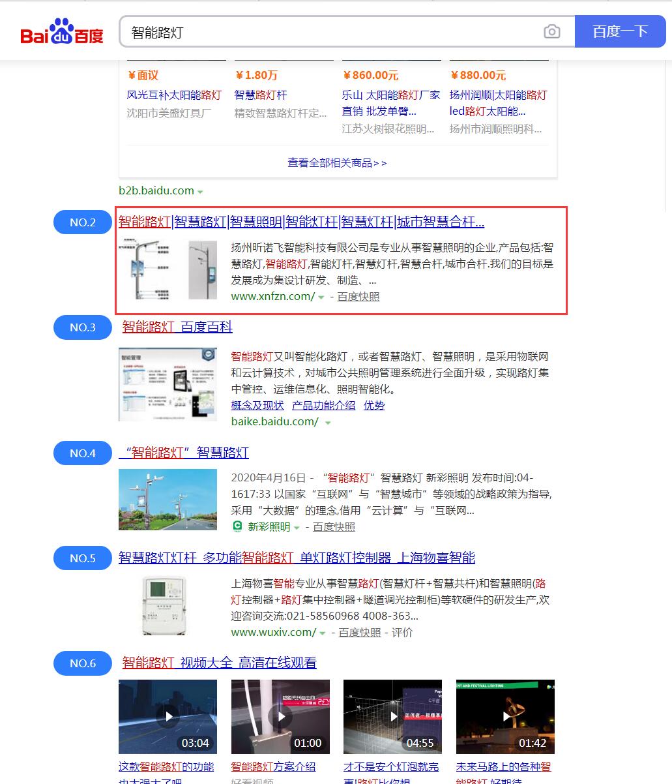Open 风光互补太阳能路灯 product link
The width and height of the screenshot is (672, 784).
[x=174, y=95]
